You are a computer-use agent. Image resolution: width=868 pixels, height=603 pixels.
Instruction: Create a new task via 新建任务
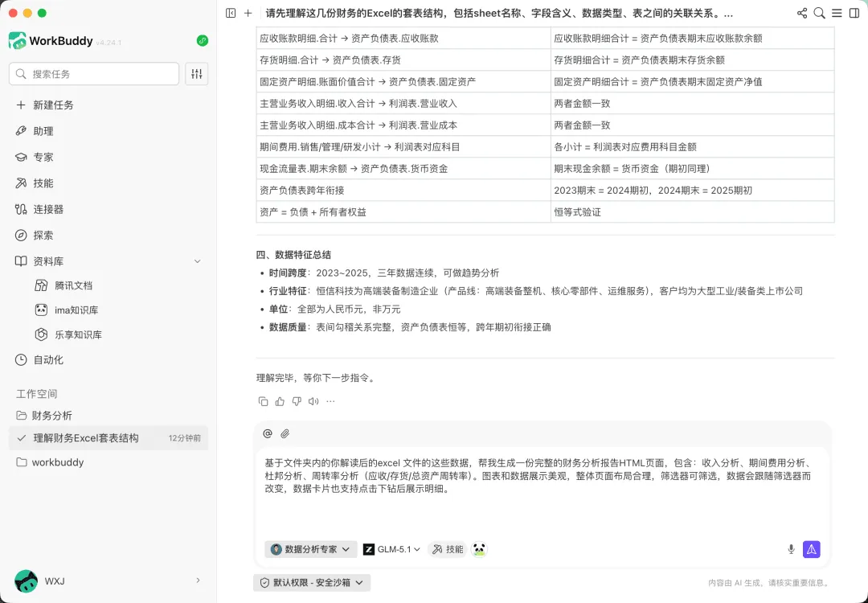[108, 105]
